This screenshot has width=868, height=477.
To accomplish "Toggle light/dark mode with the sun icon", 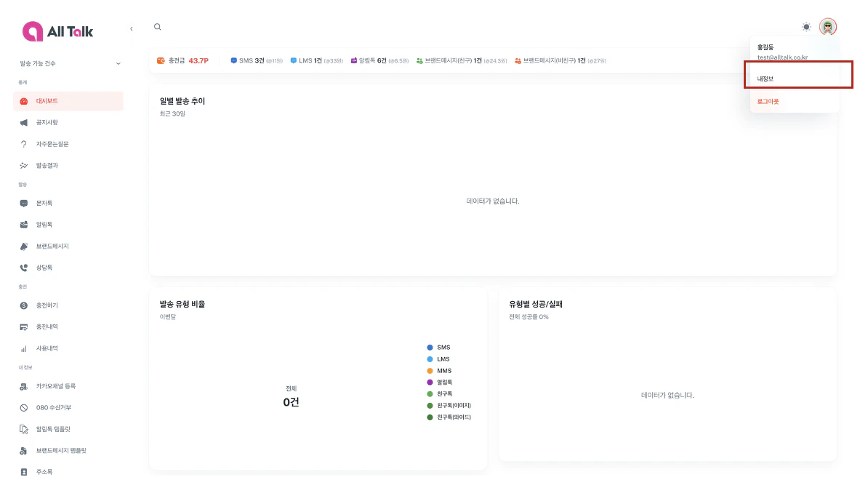I will [x=806, y=26].
